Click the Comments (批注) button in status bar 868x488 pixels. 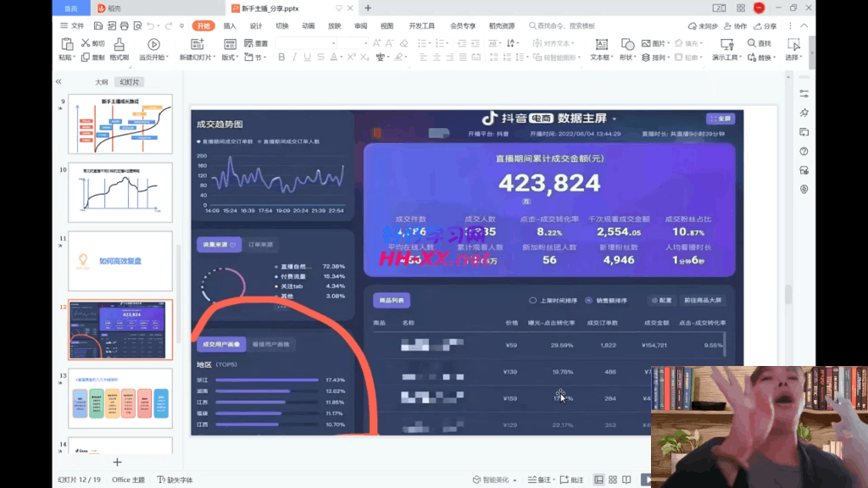click(x=572, y=480)
